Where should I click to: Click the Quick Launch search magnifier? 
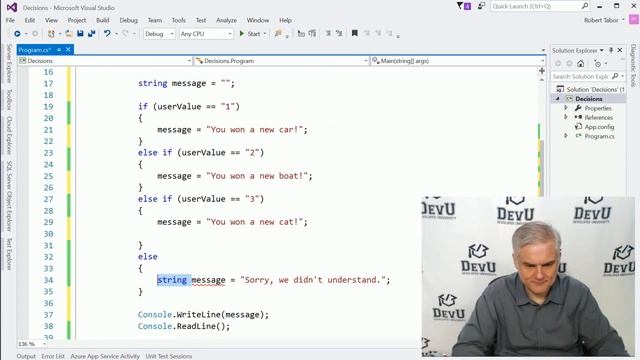click(585, 6)
